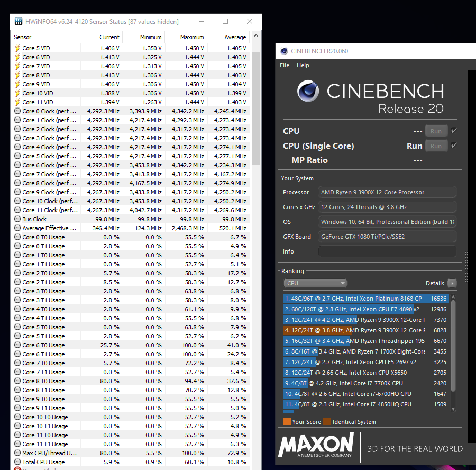Click the GFX Board field GeForce GTX 1080 Ti

387,237
